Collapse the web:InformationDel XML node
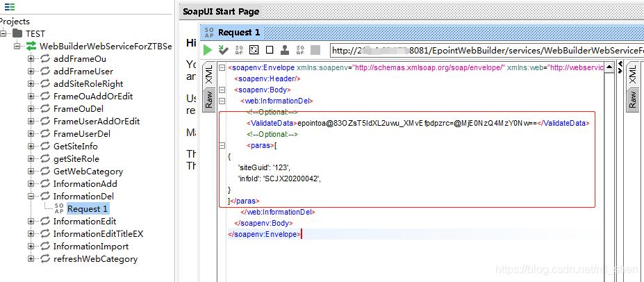This screenshot has width=644, height=282. point(222,101)
